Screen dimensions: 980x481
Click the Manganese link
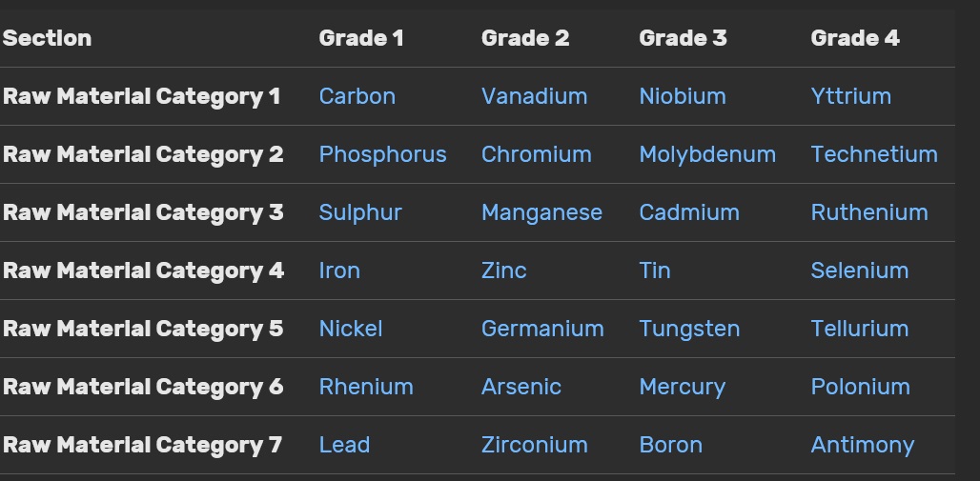tap(541, 212)
